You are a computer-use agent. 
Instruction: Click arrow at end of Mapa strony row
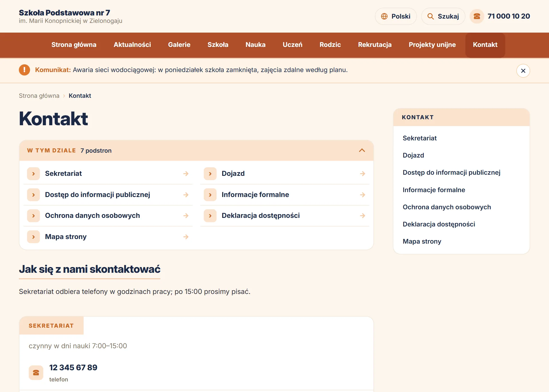tap(186, 237)
